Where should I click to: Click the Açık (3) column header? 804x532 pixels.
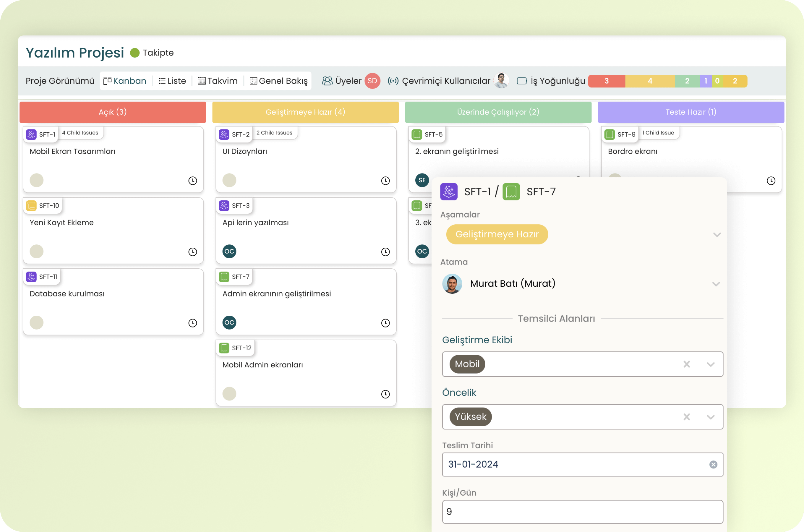click(113, 112)
